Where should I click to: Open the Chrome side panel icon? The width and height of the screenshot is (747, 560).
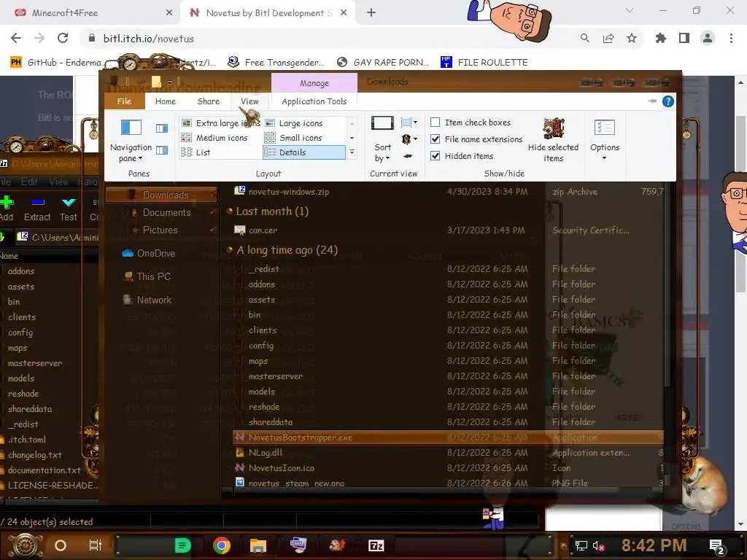[x=684, y=39]
